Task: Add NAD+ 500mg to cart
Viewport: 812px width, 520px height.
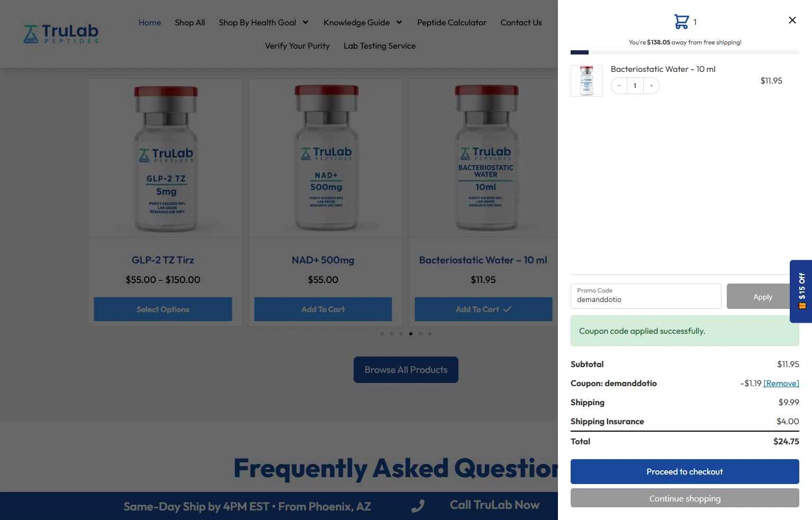Action: tap(323, 309)
